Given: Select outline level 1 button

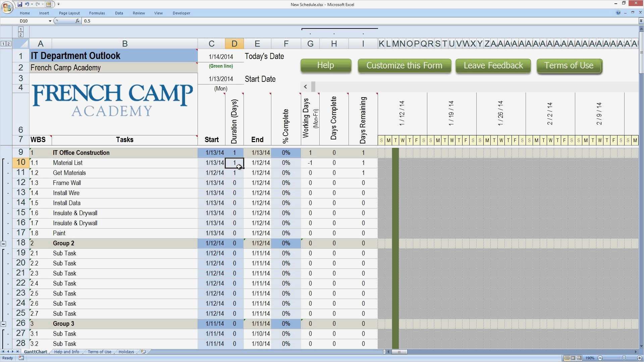Looking at the screenshot, I should tap(3, 44).
